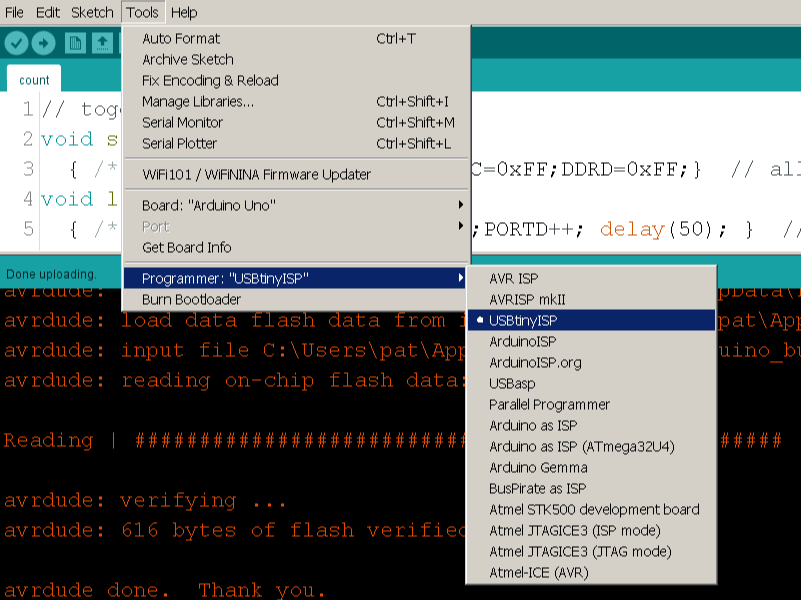
Task: Click the Verify sketch checkmark icon
Action: pyautogui.click(x=16, y=43)
